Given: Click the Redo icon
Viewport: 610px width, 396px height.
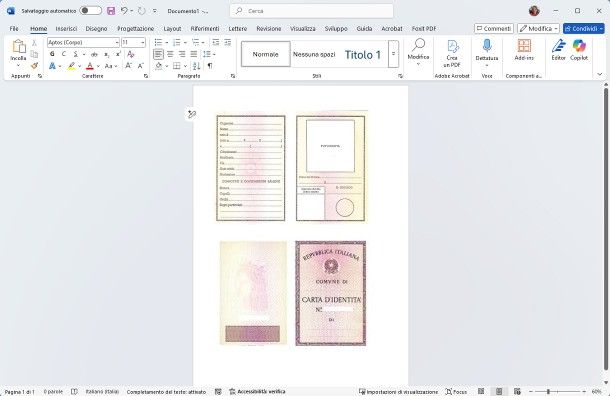Looking at the screenshot, I should [142, 11].
